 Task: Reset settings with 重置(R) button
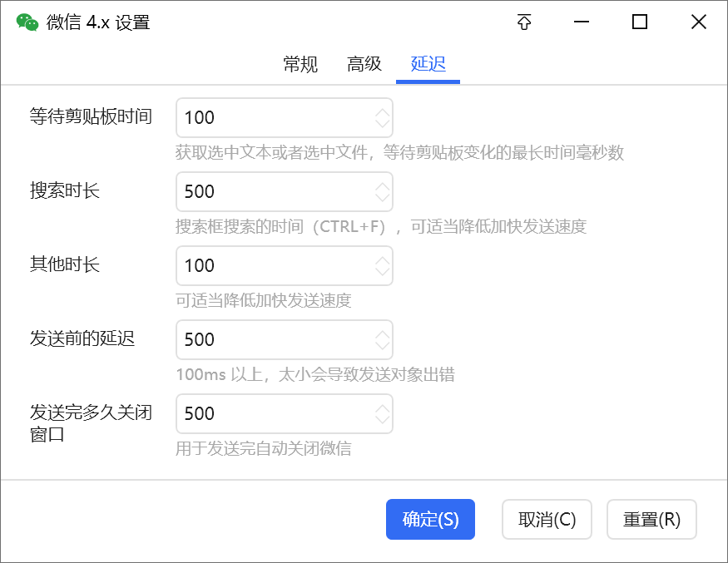point(651,520)
